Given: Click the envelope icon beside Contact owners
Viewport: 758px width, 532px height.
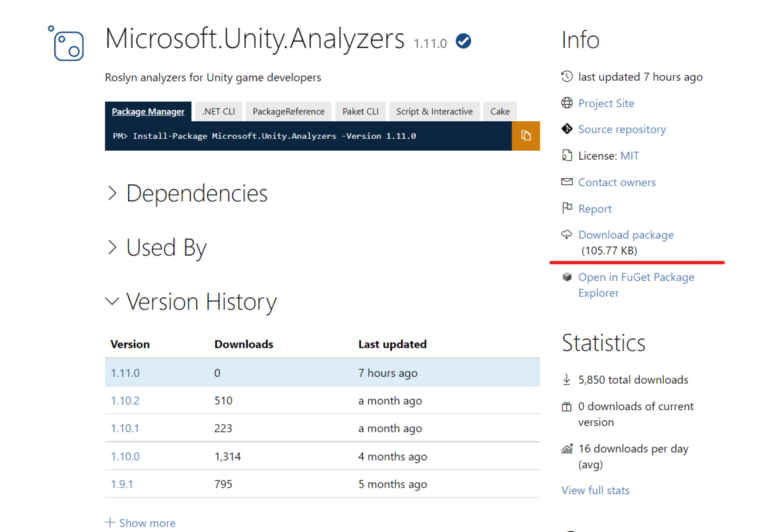Looking at the screenshot, I should 567,182.
